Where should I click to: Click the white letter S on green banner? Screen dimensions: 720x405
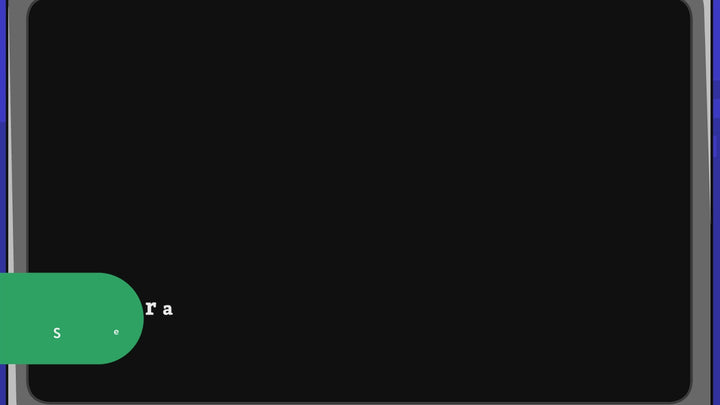tap(57, 333)
